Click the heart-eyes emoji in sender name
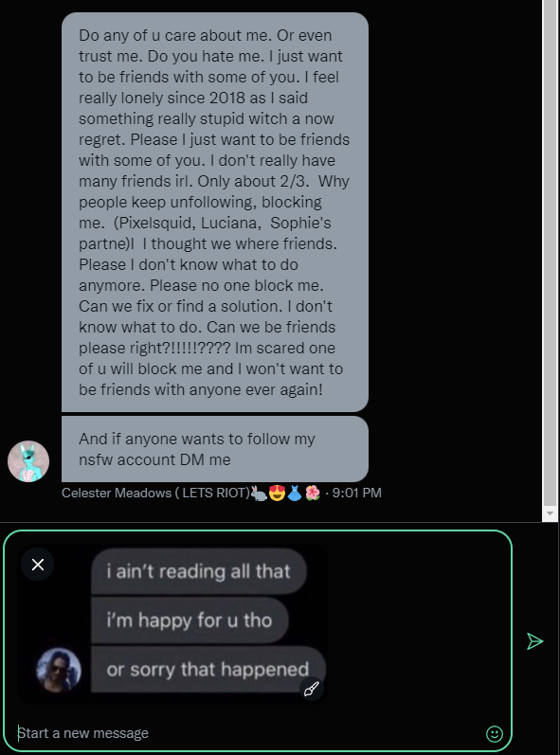The image size is (560, 755). pyautogui.click(x=277, y=493)
